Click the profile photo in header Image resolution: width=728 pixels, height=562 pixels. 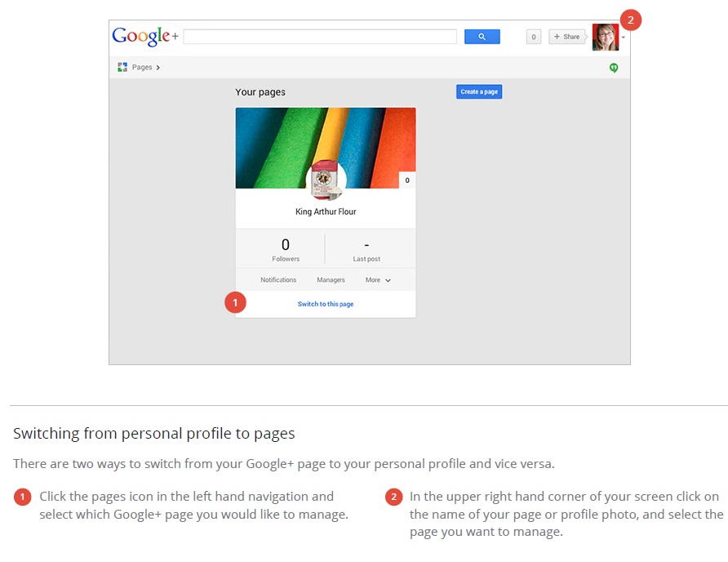coord(606,37)
